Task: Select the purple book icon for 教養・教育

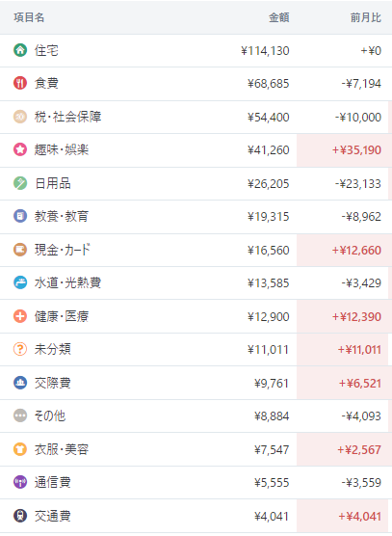Action: [20, 216]
